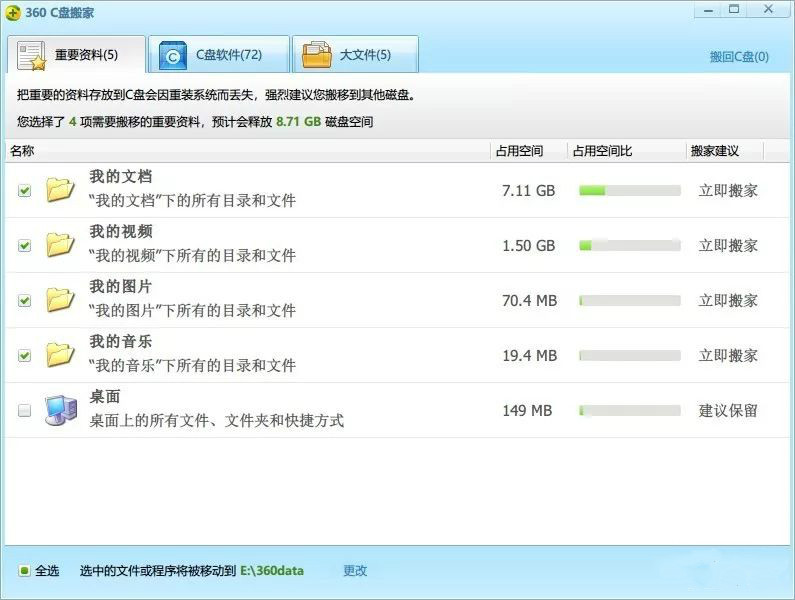Maximize the 360 C盘搬家 window

tap(734, 10)
